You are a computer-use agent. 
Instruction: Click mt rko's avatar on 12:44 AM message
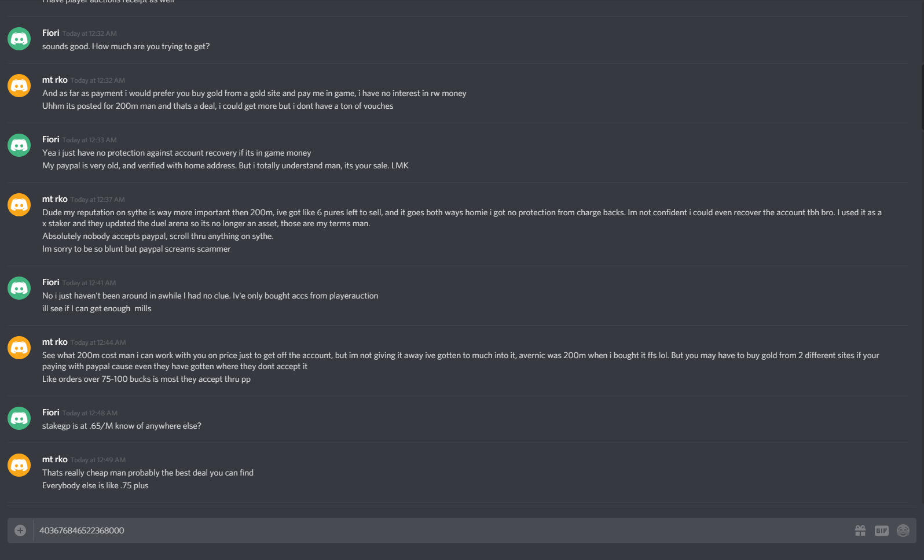click(19, 348)
